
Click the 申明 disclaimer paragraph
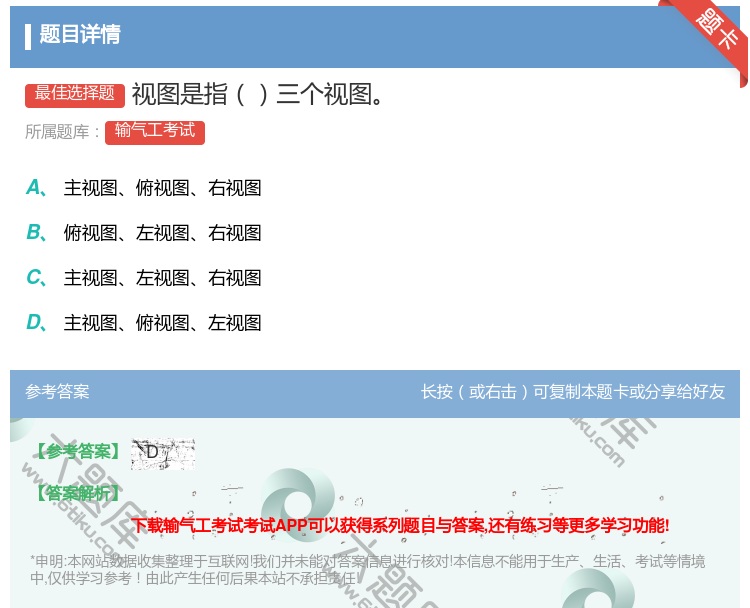pos(367,569)
